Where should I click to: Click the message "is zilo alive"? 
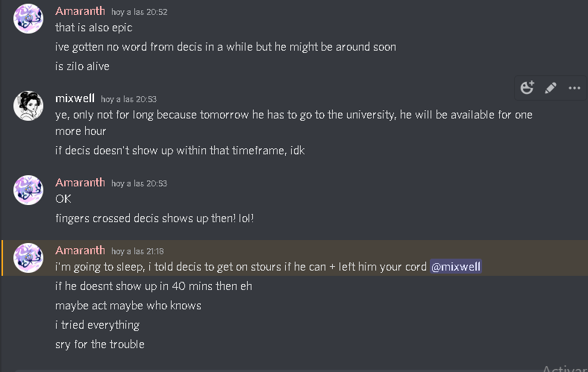tap(82, 66)
